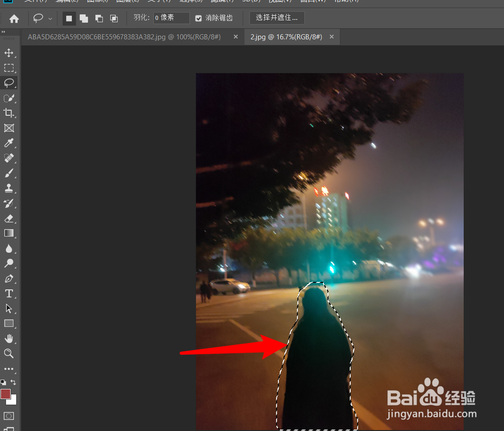Open the white background color swatch
Viewport: 504px width, 431px height.
(13, 401)
